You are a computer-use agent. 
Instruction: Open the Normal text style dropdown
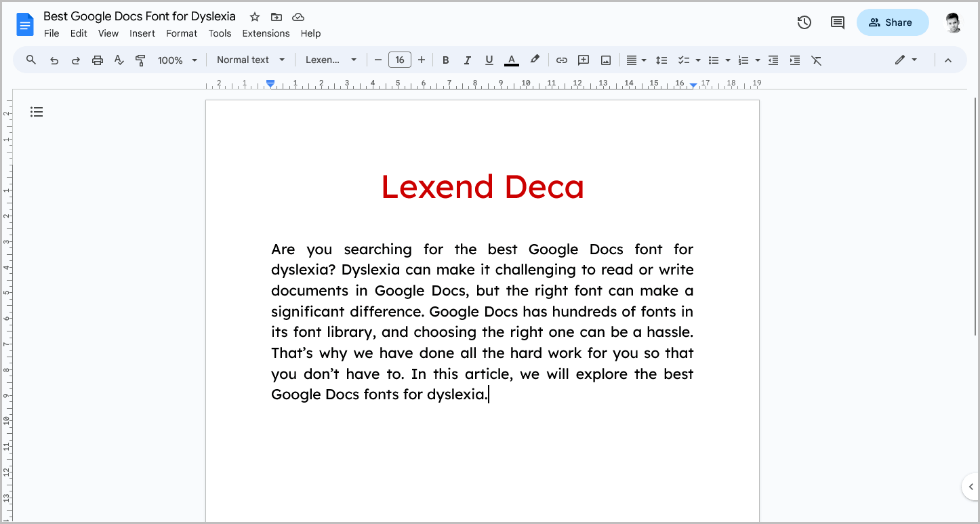tap(251, 60)
